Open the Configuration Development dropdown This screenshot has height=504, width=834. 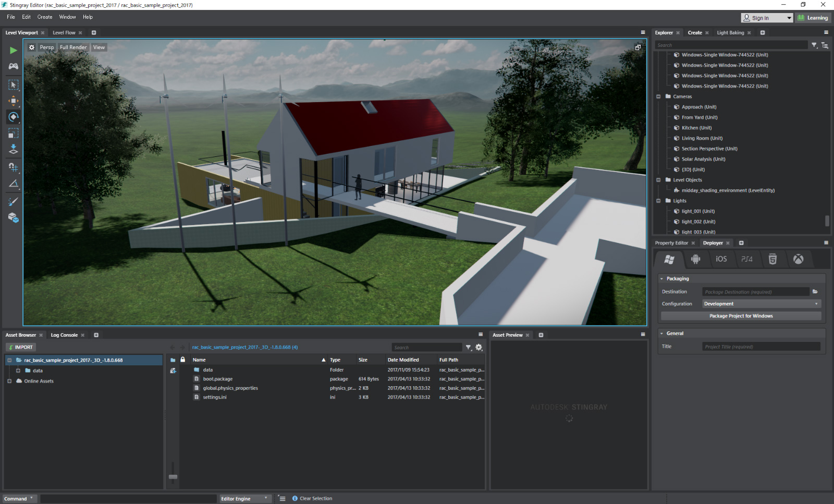(x=762, y=304)
